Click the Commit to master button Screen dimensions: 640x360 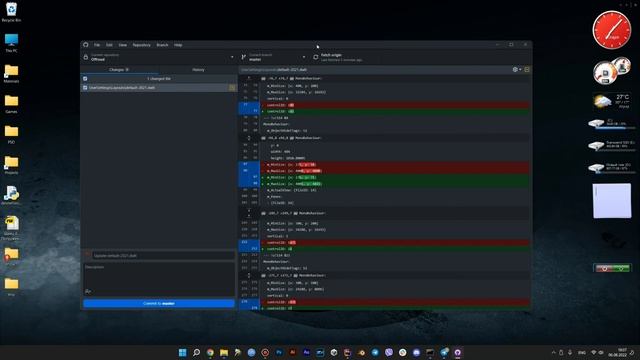click(x=159, y=304)
